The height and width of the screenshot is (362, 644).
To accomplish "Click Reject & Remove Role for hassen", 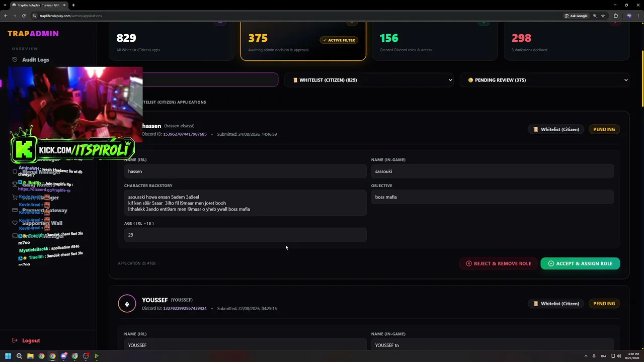I will 499,263.
